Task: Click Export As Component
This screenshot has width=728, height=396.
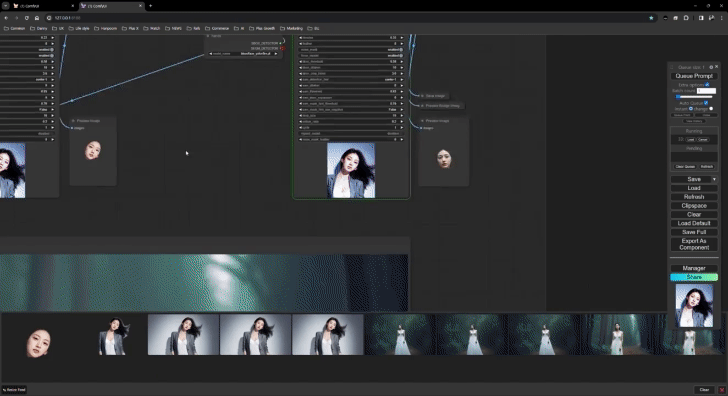Action: point(694,244)
